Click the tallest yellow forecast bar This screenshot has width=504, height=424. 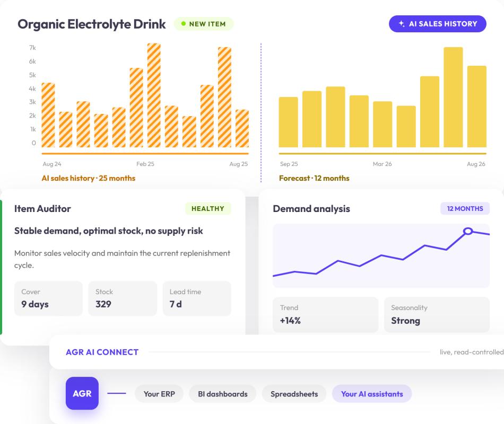[453, 98]
